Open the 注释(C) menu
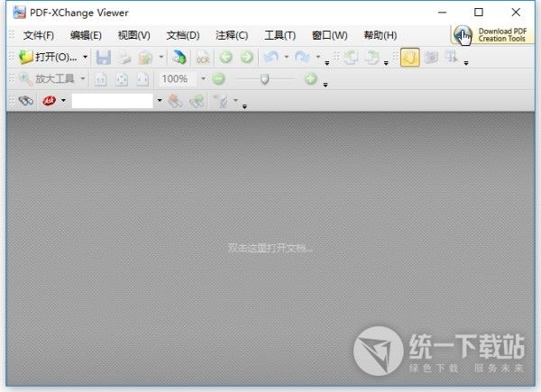Image resolution: width=541 pixels, height=392 pixels. pos(232,35)
